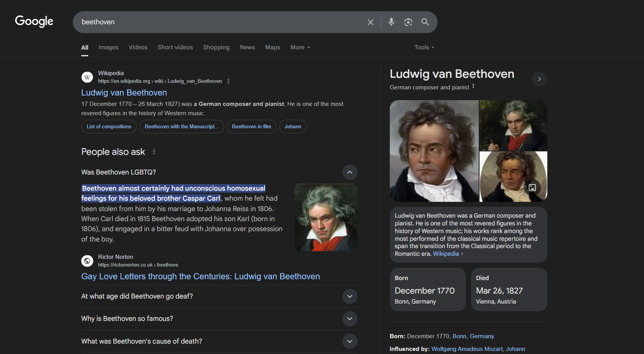Open the More search filters dropdown
Screen dimensions: 644x354
pyautogui.click(x=300, y=47)
